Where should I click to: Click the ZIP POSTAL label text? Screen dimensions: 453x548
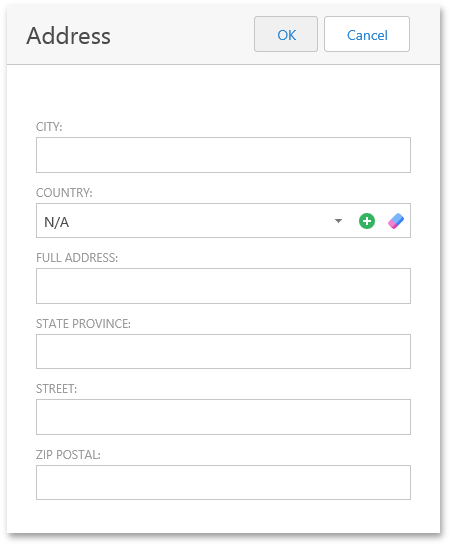click(68, 455)
